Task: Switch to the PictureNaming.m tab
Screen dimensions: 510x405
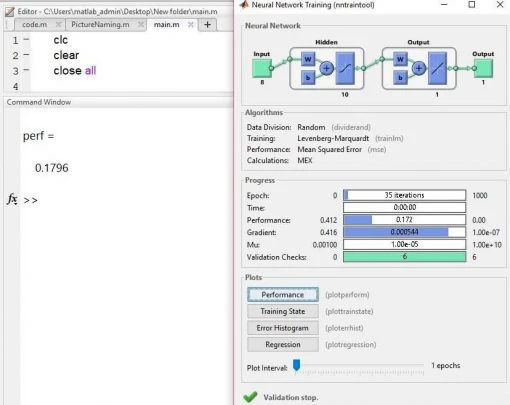Action: (100, 24)
